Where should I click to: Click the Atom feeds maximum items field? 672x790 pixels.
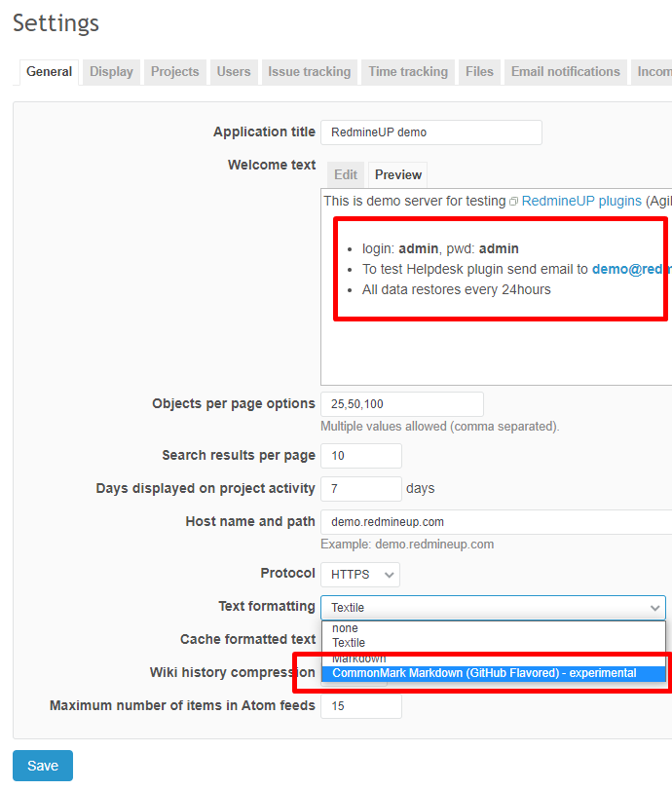click(361, 706)
